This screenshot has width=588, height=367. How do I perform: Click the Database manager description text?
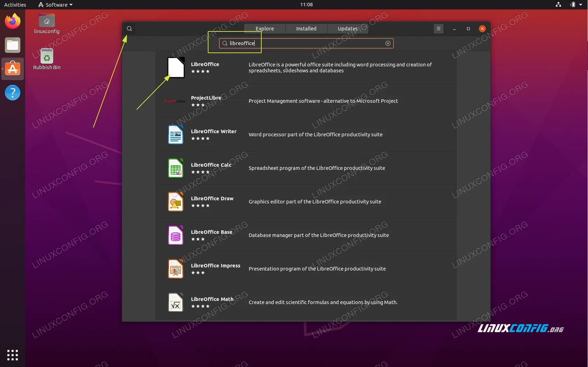click(x=319, y=235)
